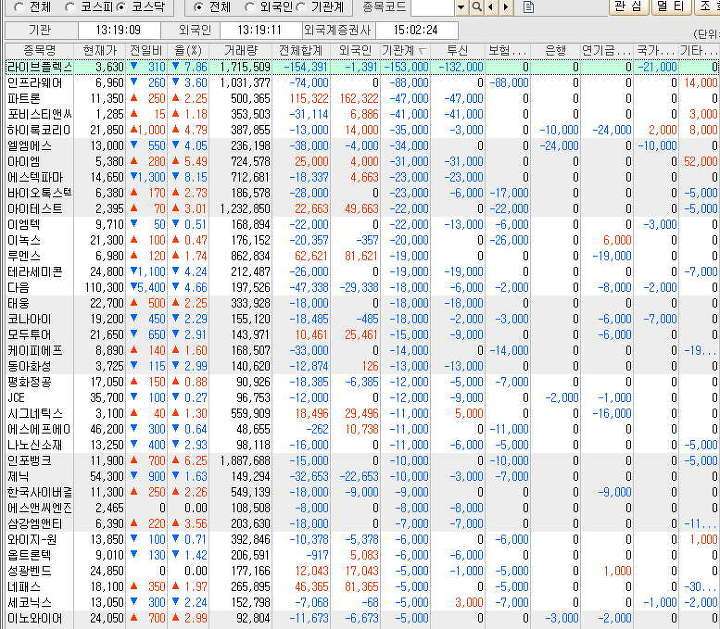Select the 전체 radio button beside 코스피
The height and width of the screenshot is (629, 720).
pyautogui.click(x=19, y=7)
